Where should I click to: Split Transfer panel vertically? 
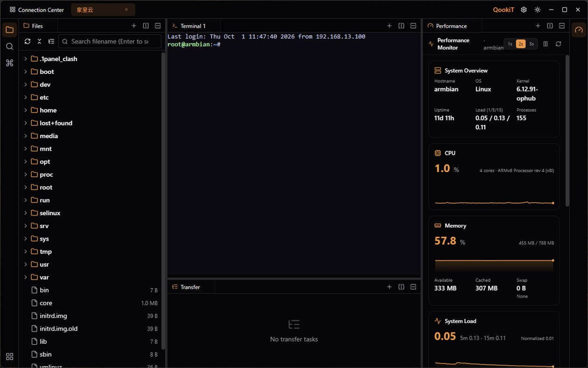(401, 287)
